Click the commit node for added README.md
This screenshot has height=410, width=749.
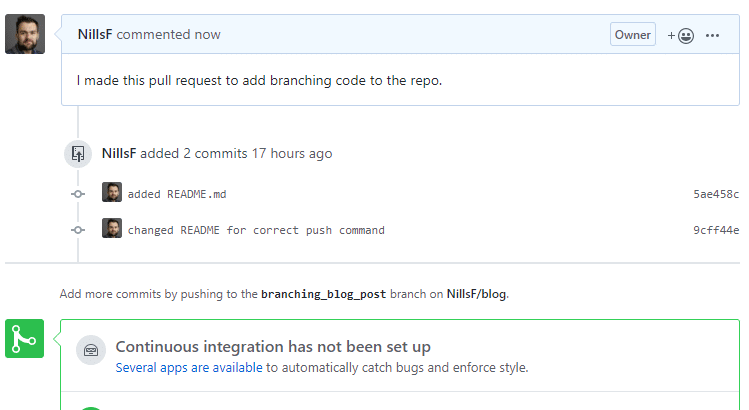pyautogui.click(x=78, y=194)
